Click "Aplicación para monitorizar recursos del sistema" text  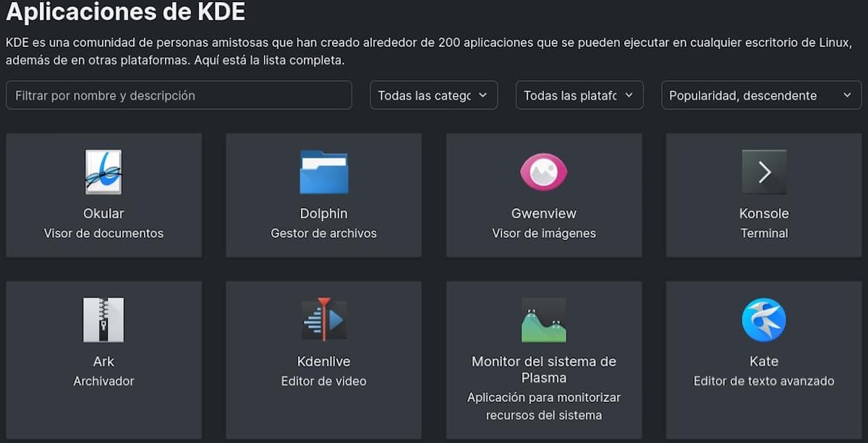[x=544, y=406]
